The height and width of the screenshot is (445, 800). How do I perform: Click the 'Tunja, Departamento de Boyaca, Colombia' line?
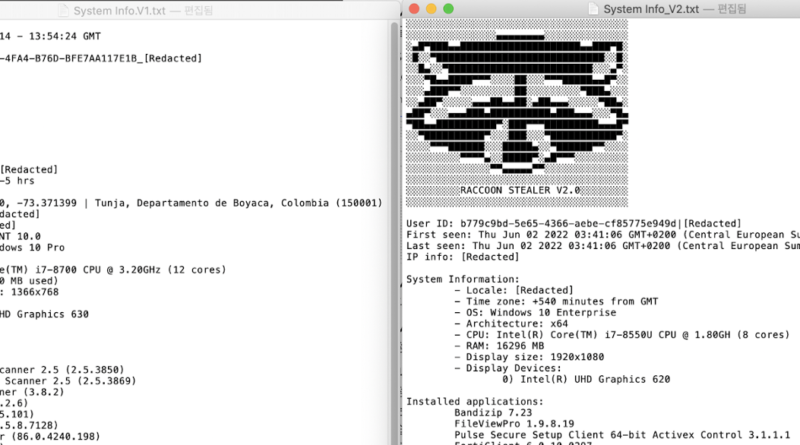click(191, 203)
